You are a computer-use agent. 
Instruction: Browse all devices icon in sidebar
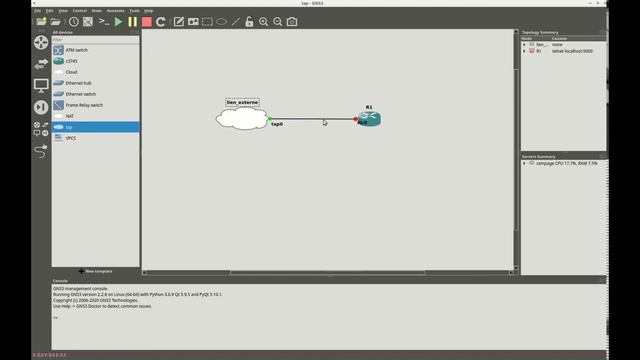tap(41, 129)
